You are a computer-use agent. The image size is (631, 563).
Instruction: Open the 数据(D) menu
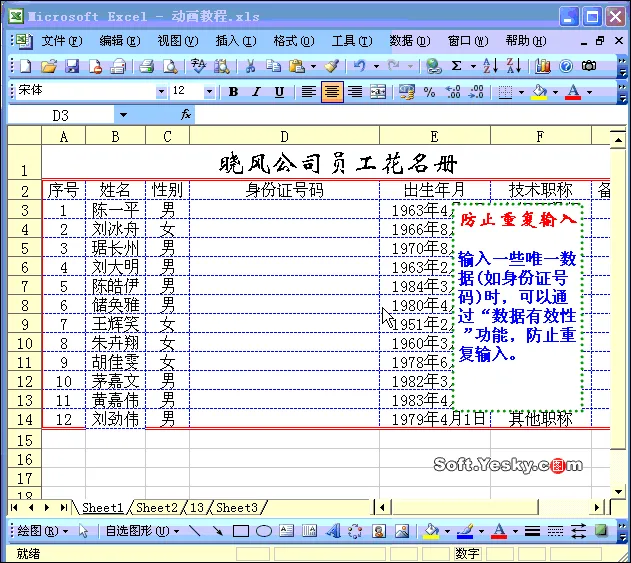coord(410,41)
